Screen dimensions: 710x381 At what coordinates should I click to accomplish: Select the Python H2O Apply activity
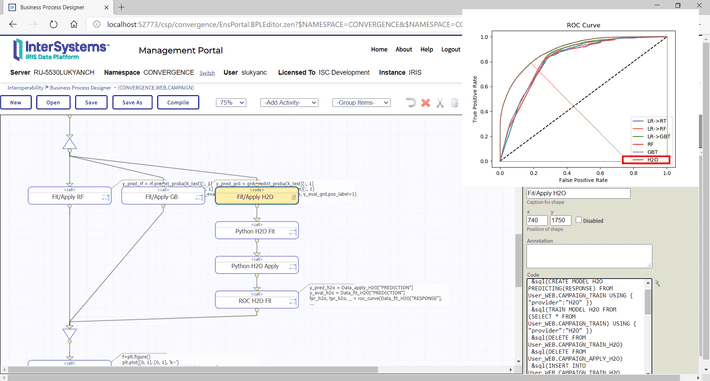pos(257,265)
